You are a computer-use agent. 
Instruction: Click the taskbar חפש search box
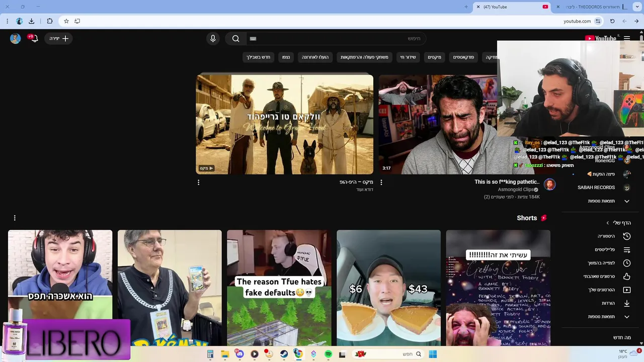point(388,354)
